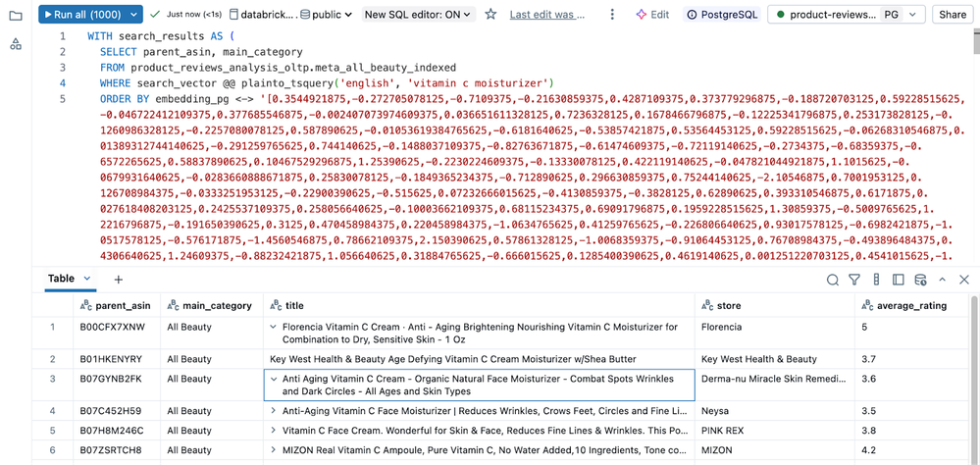Open the kebab menu beside last edit
The height and width of the screenshot is (465, 980).
coord(612,15)
